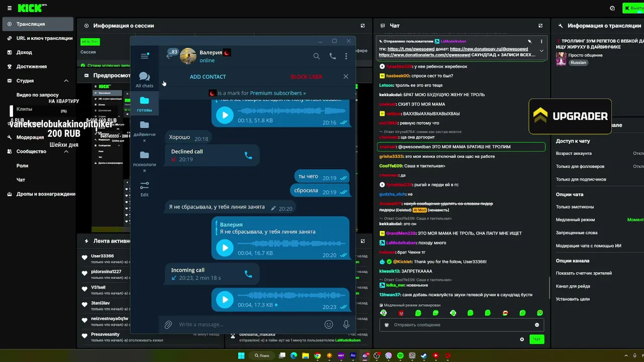The height and width of the screenshot is (362, 644).
Task: Add Валерия as a contact
Action: [x=208, y=77]
